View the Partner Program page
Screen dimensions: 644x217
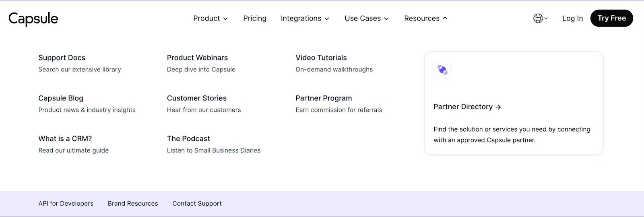tap(324, 98)
